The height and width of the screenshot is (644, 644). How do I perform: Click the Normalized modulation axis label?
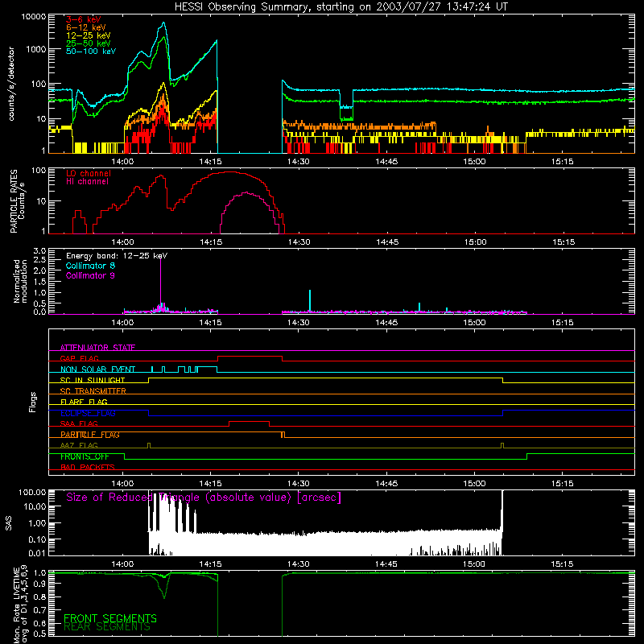coord(19,281)
